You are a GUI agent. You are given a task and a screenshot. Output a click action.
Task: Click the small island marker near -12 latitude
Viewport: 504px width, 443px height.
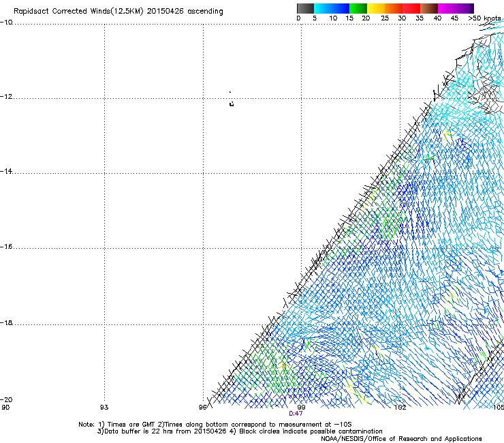232,104
